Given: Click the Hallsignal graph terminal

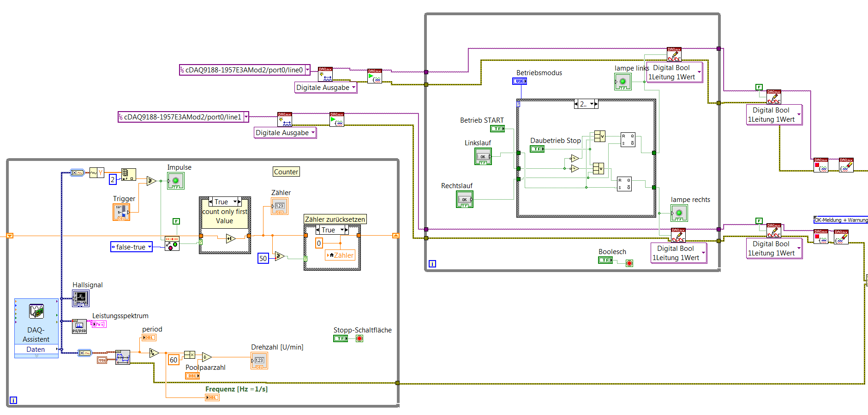Looking at the screenshot, I should click(x=81, y=298).
